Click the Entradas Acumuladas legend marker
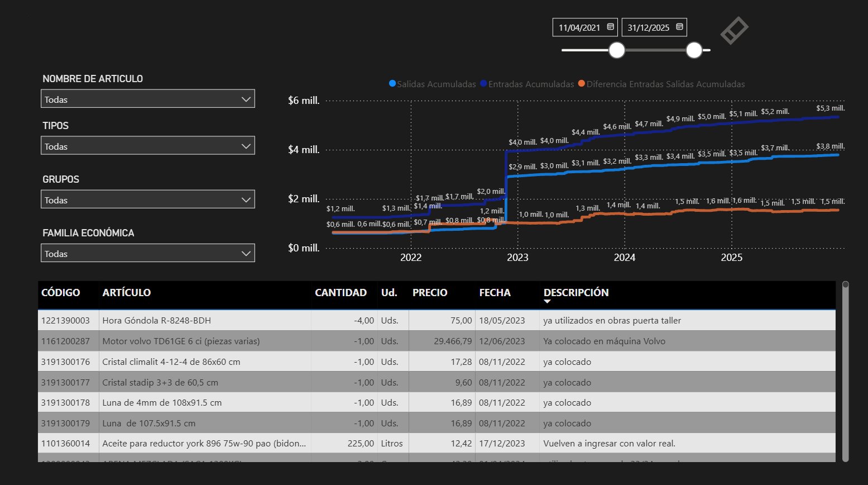Viewport: 868px width, 485px height. coord(484,84)
